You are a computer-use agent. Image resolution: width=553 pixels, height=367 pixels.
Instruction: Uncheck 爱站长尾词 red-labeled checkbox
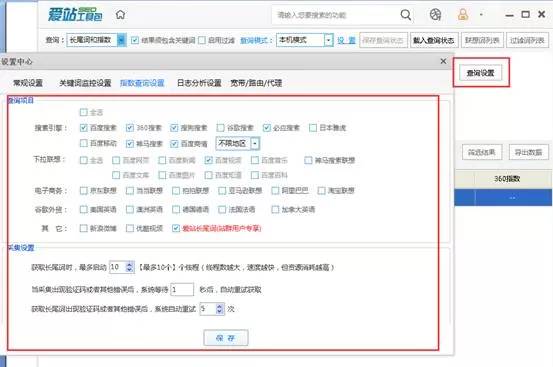(176, 228)
